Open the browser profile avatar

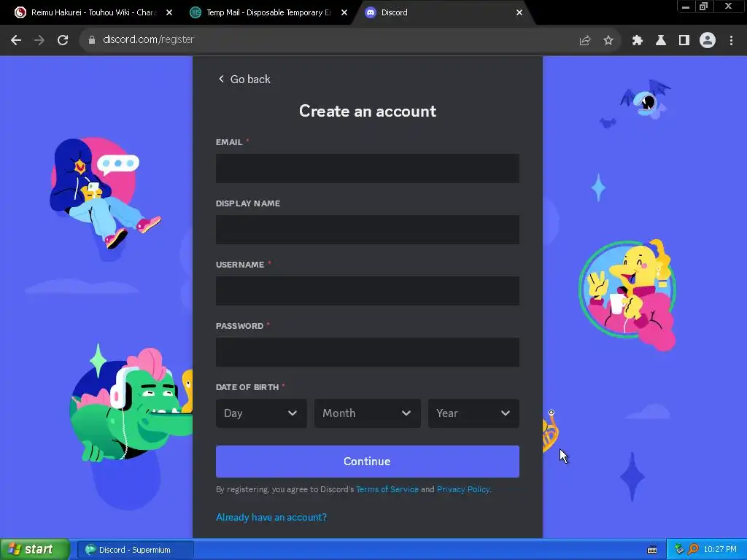(707, 41)
